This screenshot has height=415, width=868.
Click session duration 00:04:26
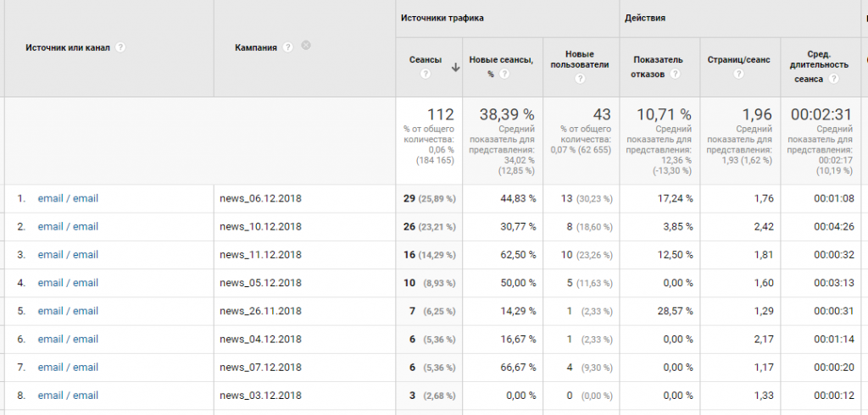(834, 227)
